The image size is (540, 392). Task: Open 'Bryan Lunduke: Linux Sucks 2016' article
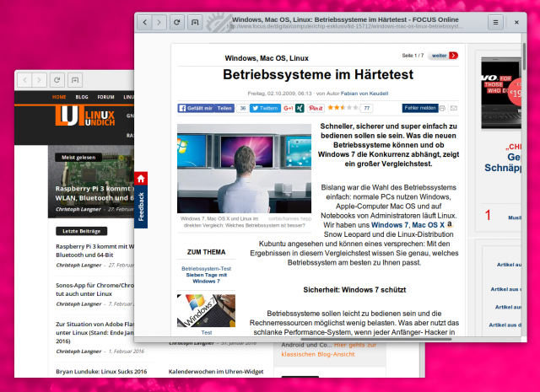[x=101, y=372]
